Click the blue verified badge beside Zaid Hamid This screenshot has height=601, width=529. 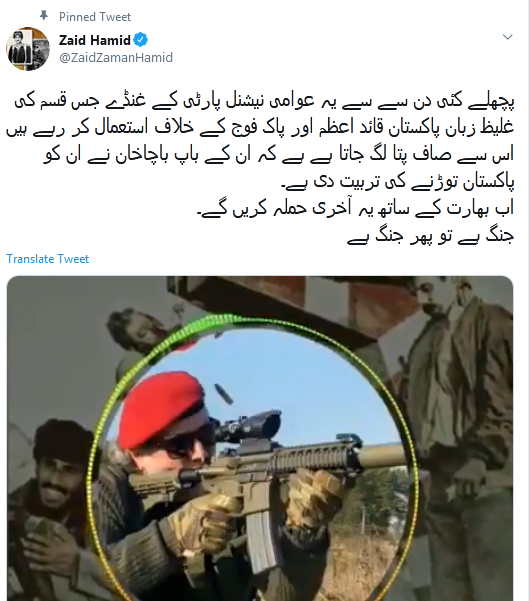click(141, 39)
